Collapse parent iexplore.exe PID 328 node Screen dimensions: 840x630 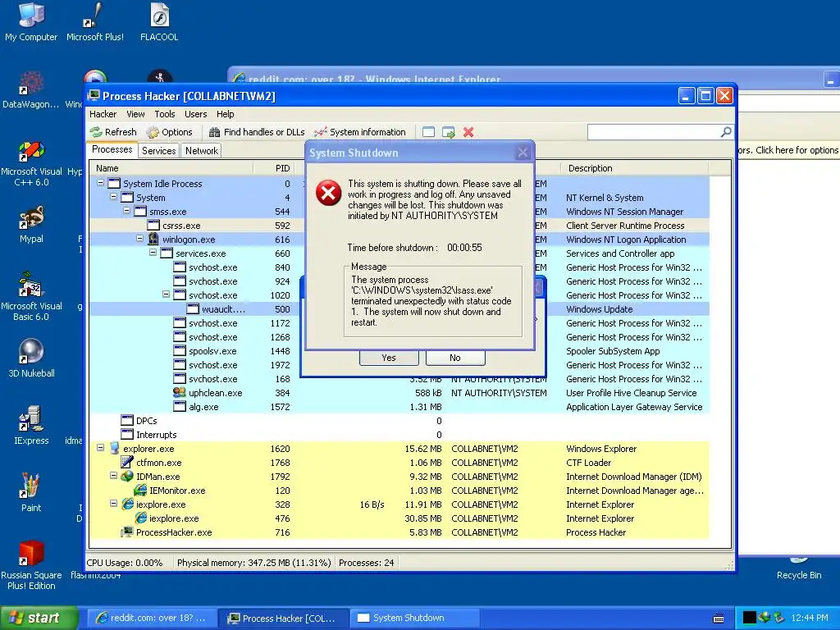(x=113, y=504)
